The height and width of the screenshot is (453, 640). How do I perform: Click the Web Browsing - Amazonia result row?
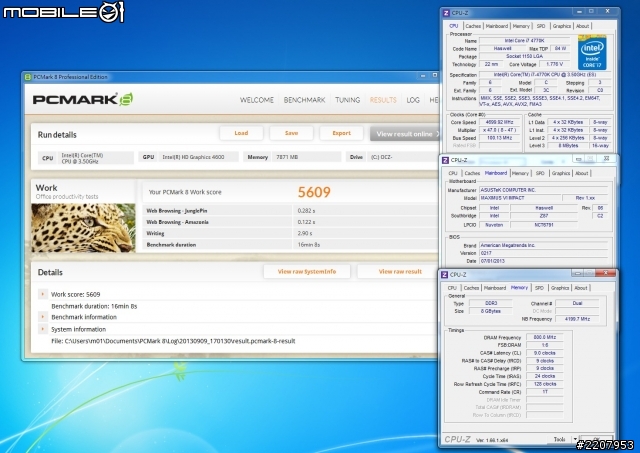click(x=291, y=222)
